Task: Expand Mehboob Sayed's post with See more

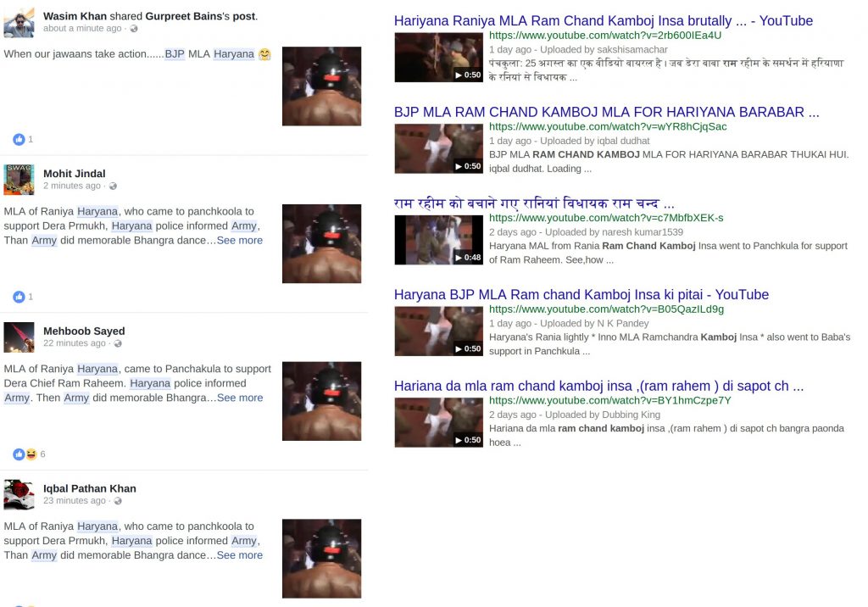Action: [x=240, y=398]
